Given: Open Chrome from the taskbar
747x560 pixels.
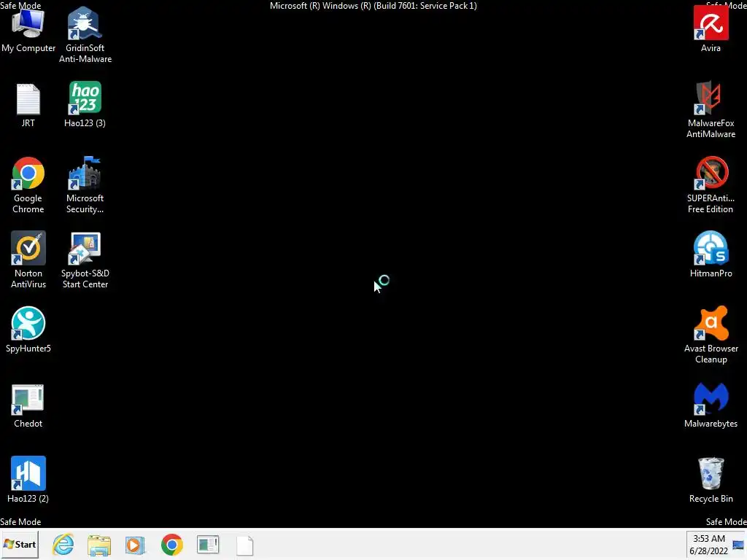Looking at the screenshot, I should [172, 545].
